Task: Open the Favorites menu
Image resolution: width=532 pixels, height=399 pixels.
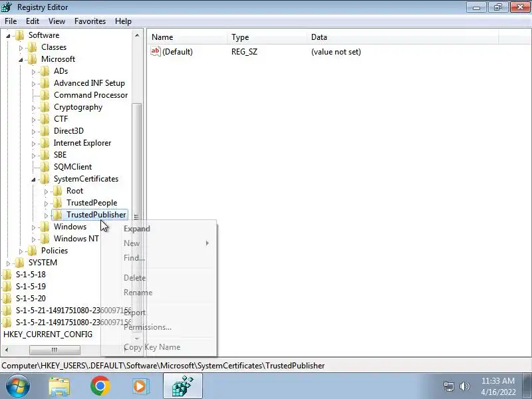Action: (x=90, y=21)
